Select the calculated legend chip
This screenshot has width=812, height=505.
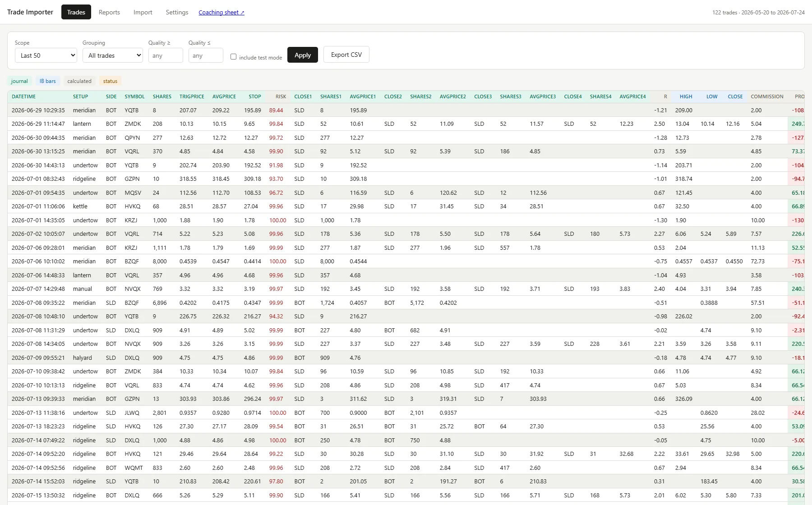[x=79, y=81]
